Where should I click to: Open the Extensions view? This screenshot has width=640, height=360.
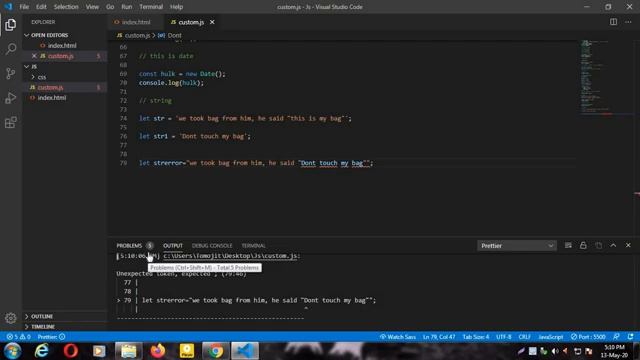(11, 122)
